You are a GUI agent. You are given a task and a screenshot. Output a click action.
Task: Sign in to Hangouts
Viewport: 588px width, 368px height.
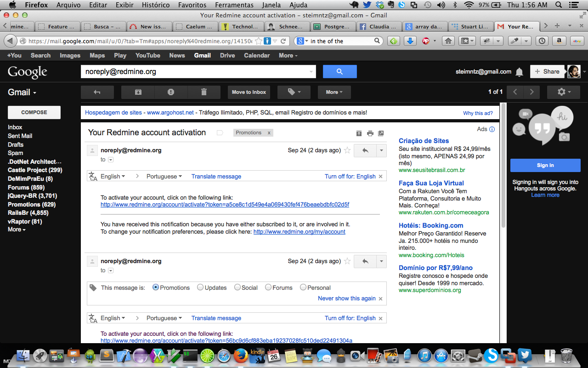(545, 165)
